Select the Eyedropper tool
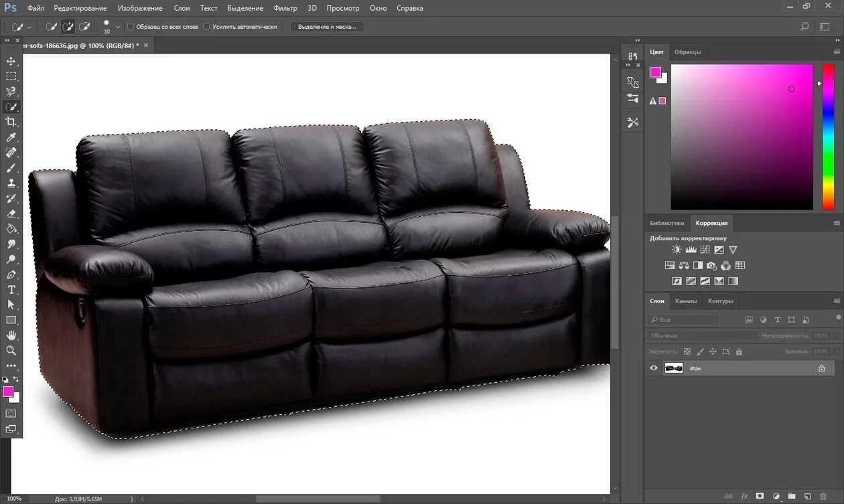Screen dimensions: 844x504 (x=11, y=137)
